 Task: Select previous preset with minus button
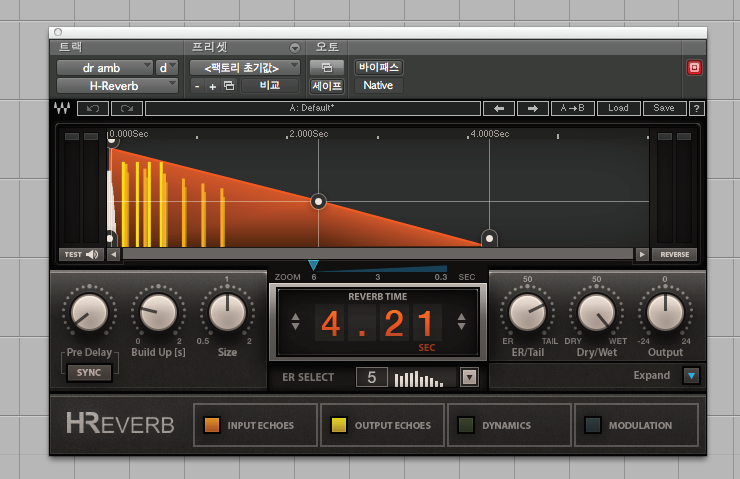click(197, 86)
